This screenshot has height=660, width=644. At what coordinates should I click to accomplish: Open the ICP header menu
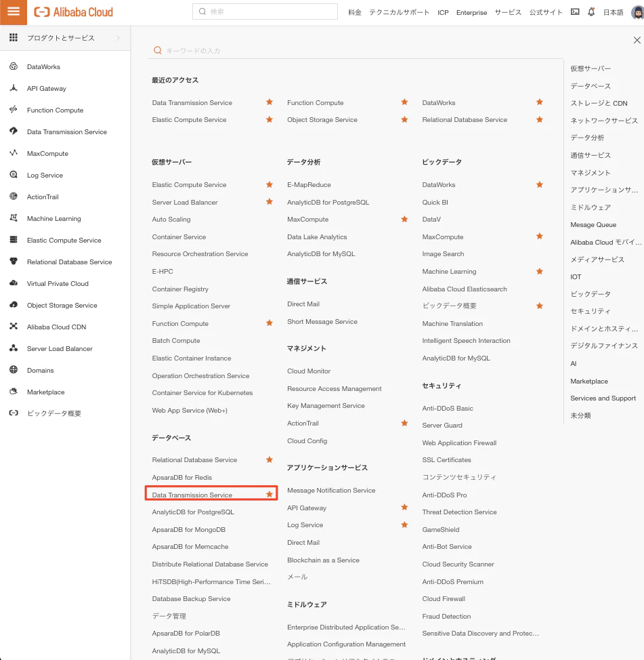(x=443, y=12)
